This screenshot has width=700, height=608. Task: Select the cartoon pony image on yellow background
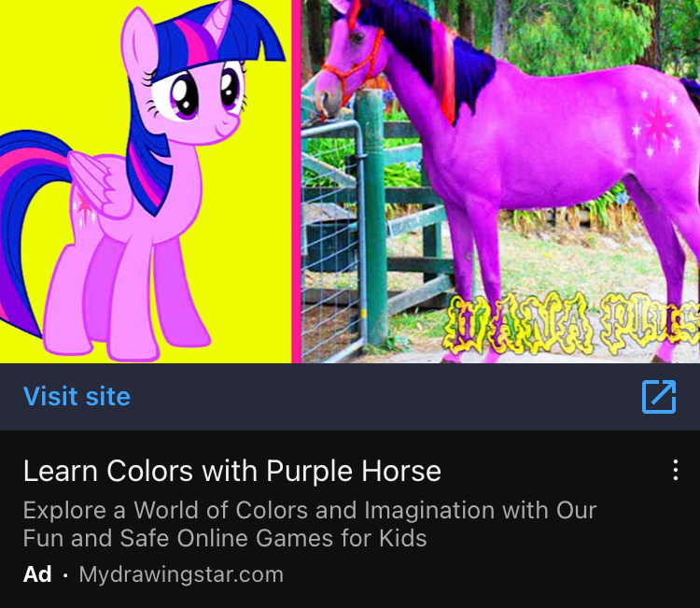click(146, 181)
